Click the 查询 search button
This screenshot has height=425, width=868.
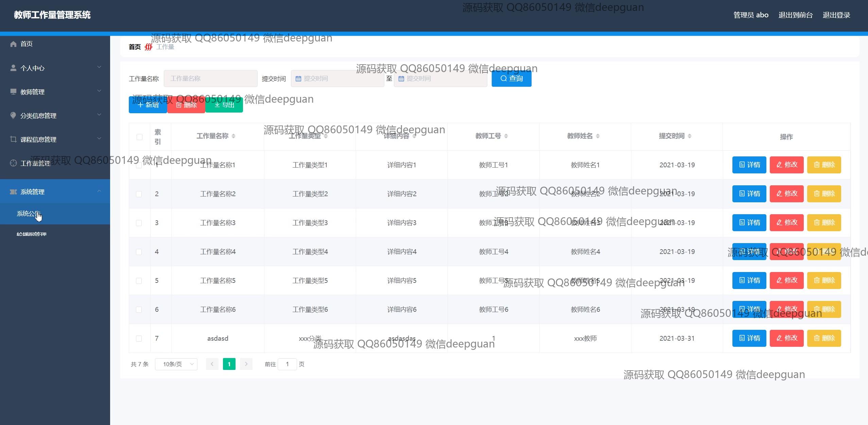(511, 79)
